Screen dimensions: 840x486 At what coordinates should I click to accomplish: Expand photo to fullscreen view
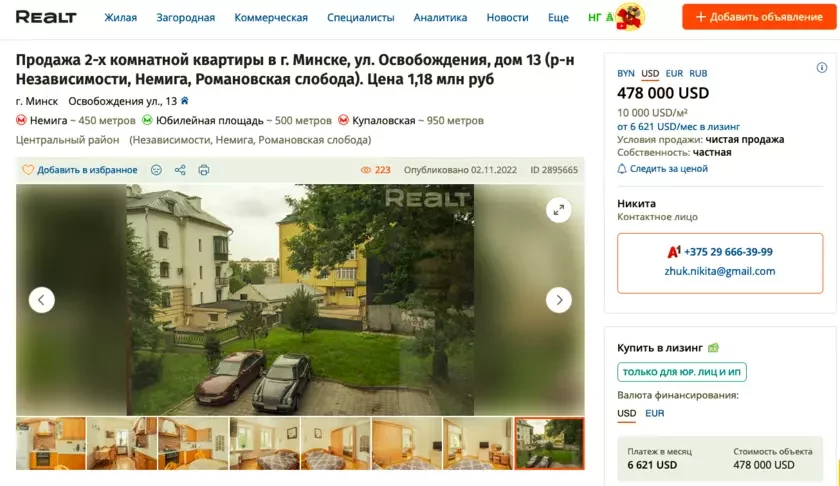tap(559, 210)
